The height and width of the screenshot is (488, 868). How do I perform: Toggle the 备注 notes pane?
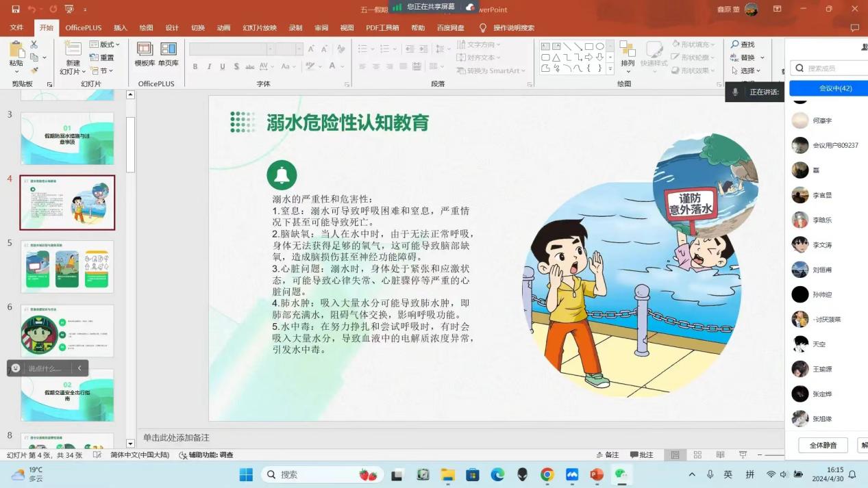click(x=608, y=455)
